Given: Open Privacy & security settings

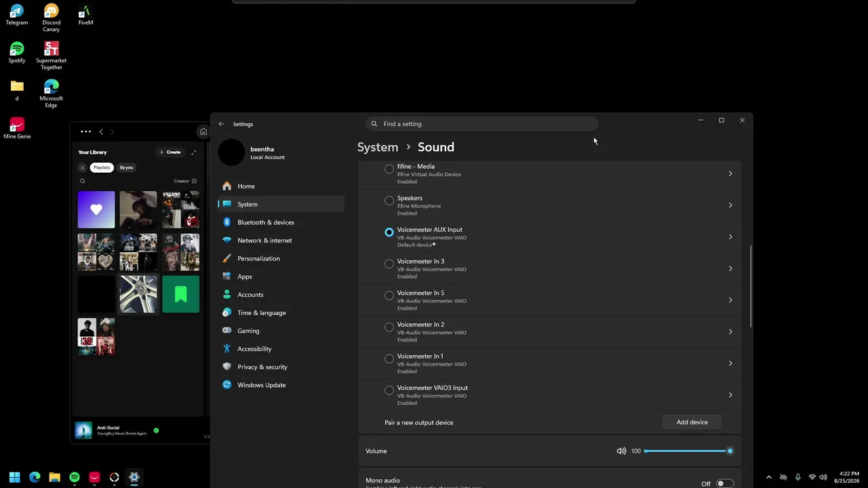Looking at the screenshot, I should tap(281, 367).
